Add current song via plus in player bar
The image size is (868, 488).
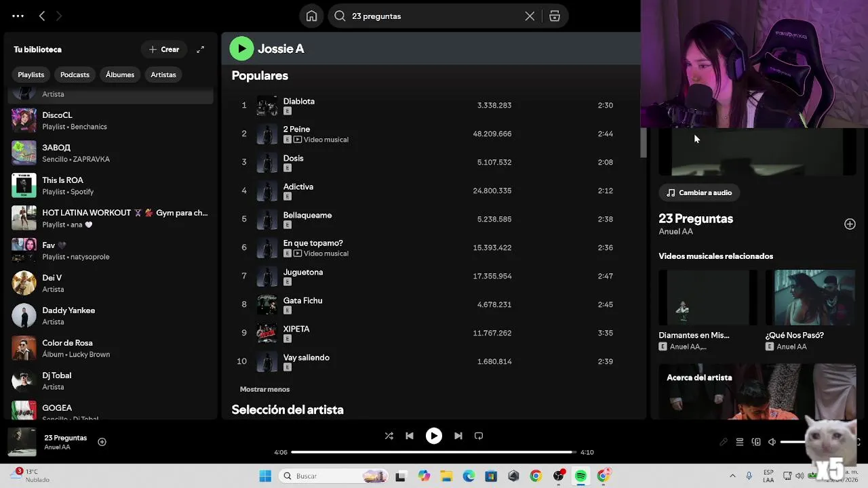(102, 442)
